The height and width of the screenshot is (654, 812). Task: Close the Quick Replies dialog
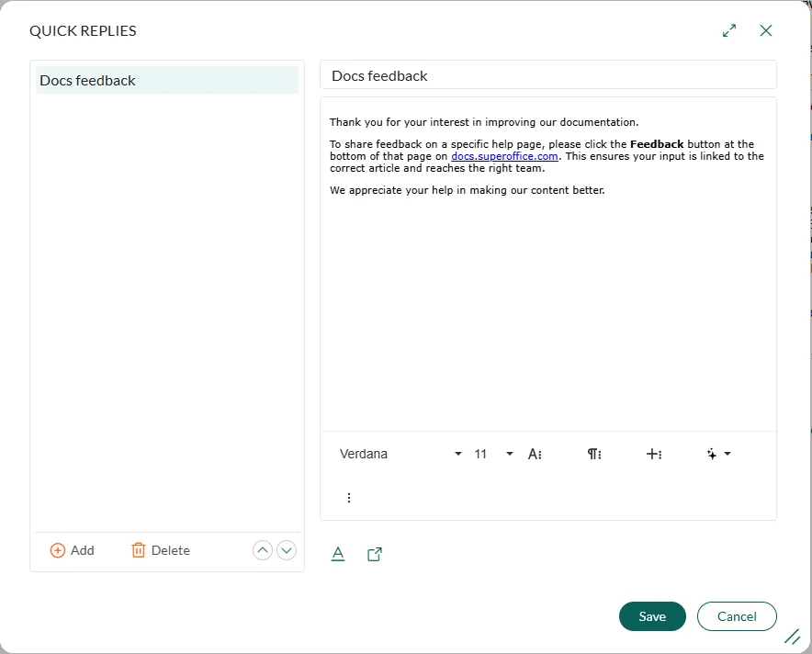766,30
